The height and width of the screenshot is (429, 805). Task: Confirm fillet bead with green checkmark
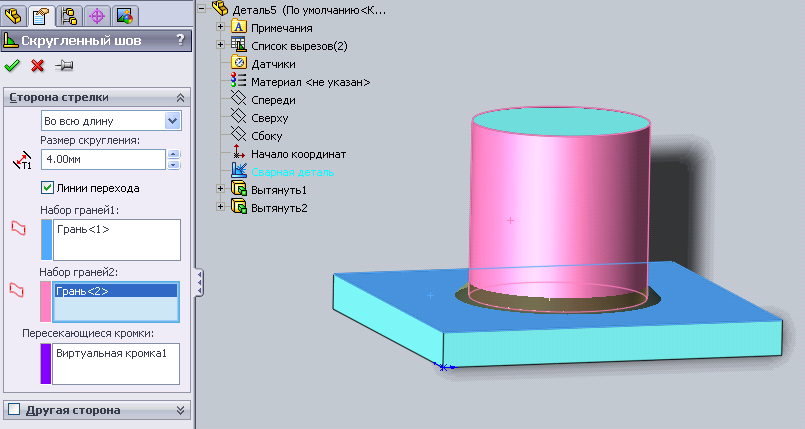pos(12,65)
